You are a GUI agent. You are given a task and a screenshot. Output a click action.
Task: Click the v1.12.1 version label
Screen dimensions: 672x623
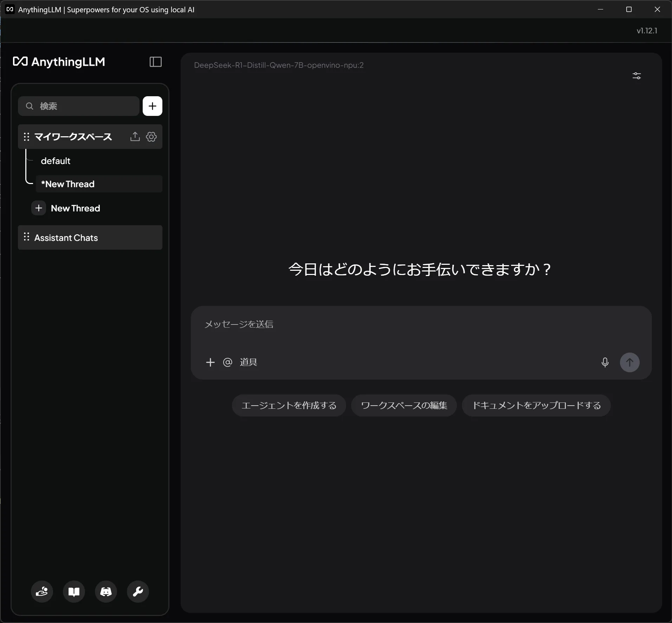pos(647,31)
